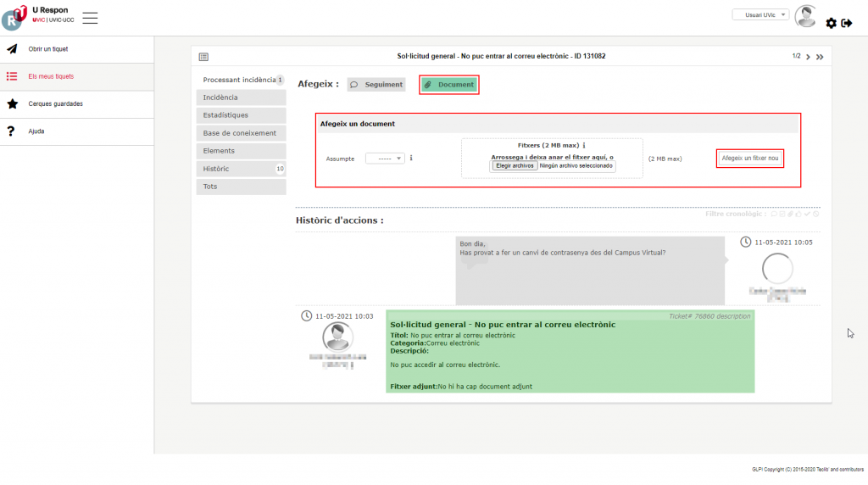This screenshot has height=485, width=868.
Task: Click the Seguiment button
Action: [x=376, y=85]
